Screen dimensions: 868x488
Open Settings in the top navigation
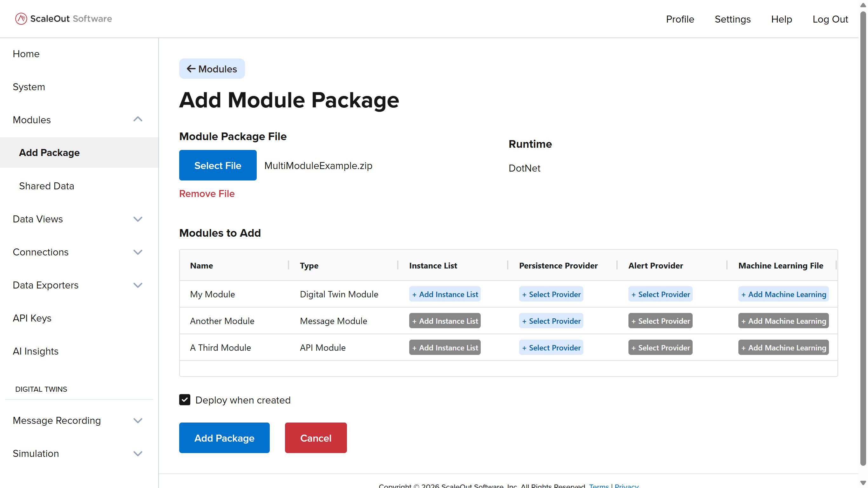pos(733,19)
